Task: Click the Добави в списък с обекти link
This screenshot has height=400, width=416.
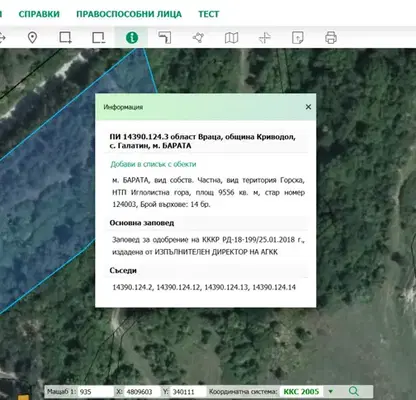Action: (153, 164)
